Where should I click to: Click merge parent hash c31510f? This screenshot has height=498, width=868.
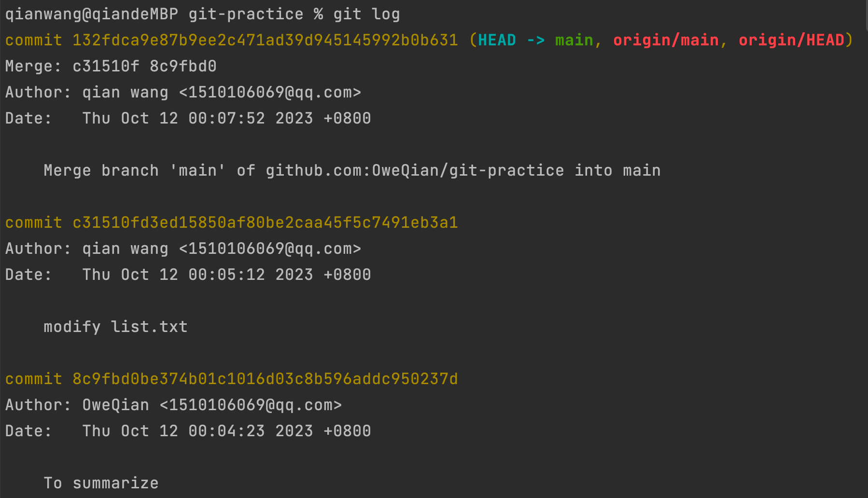(106, 66)
